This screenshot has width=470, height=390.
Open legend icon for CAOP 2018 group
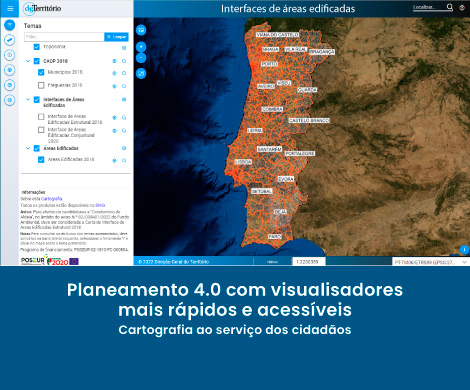click(x=114, y=61)
